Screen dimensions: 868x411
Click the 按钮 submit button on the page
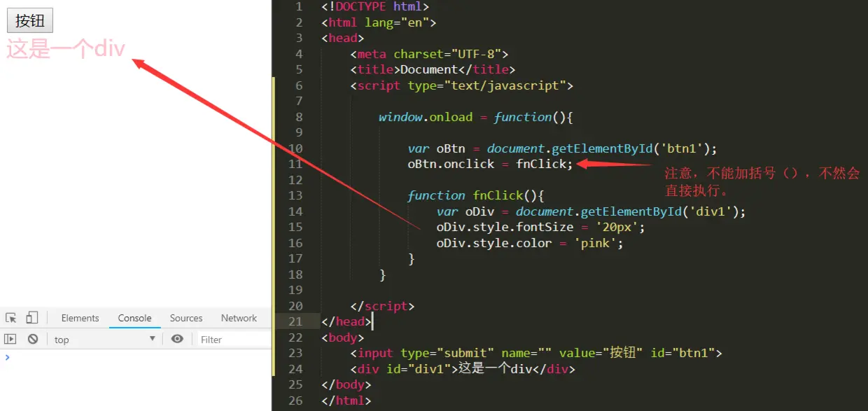[30, 20]
